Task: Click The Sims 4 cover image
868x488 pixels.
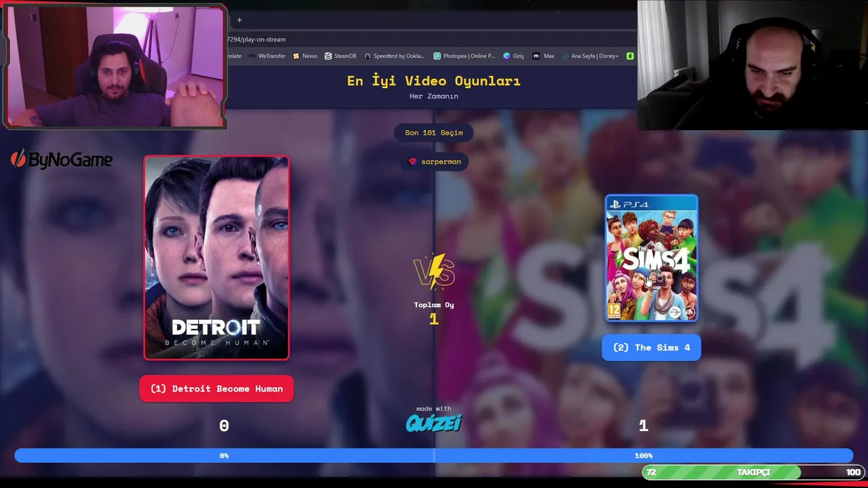Action: [651, 258]
